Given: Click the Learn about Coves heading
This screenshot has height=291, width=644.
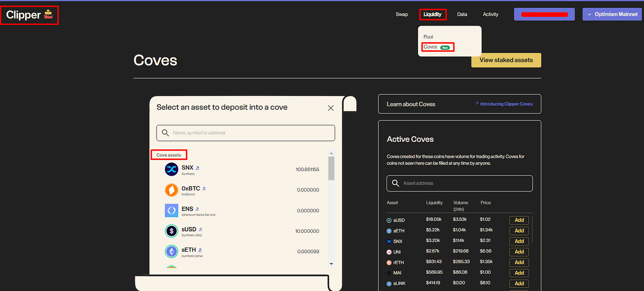Looking at the screenshot, I should (x=411, y=104).
